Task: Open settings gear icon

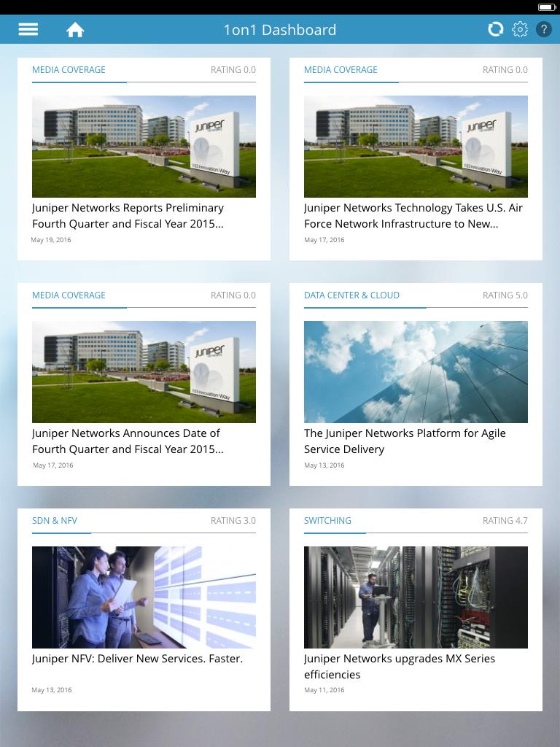Action: click(519, 29)
